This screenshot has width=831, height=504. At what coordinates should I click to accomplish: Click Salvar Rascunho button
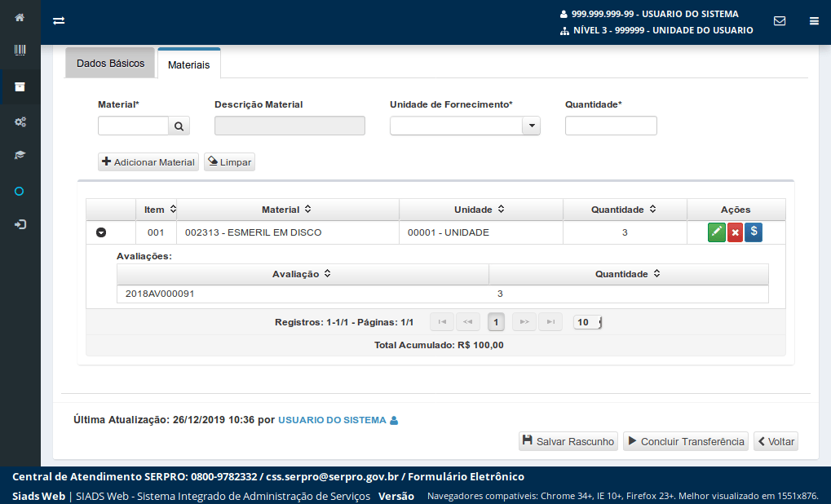[x=568, y=441]
